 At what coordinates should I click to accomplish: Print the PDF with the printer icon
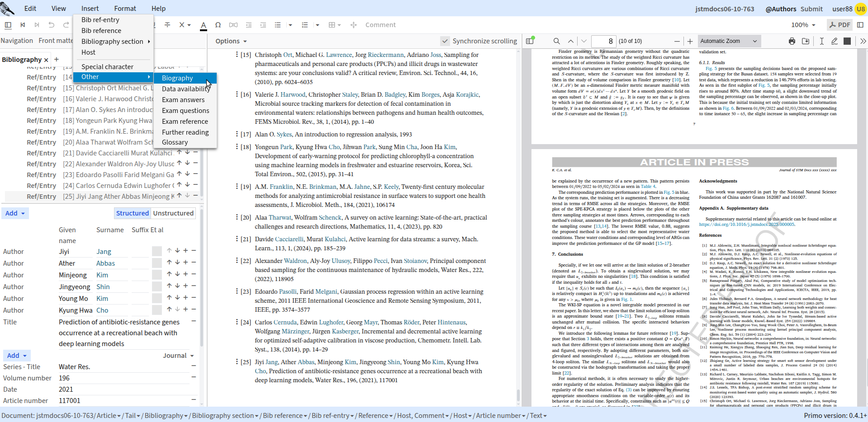(x=792, y=41)
